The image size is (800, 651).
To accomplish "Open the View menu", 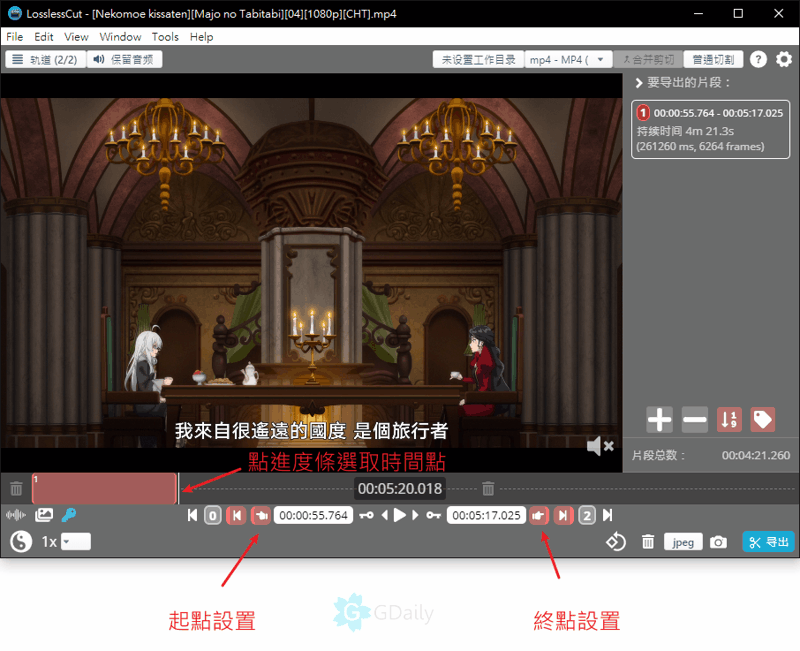I will click(x=76, y=37).
